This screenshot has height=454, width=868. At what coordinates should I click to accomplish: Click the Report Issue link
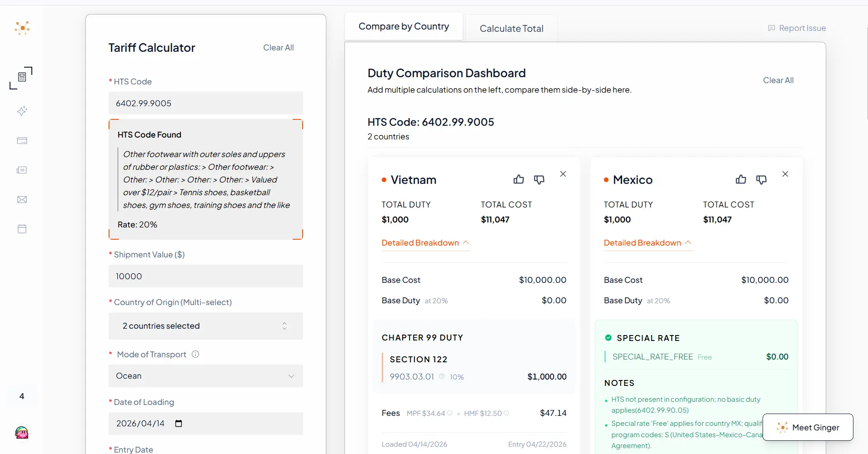click(x=797, y=28)
